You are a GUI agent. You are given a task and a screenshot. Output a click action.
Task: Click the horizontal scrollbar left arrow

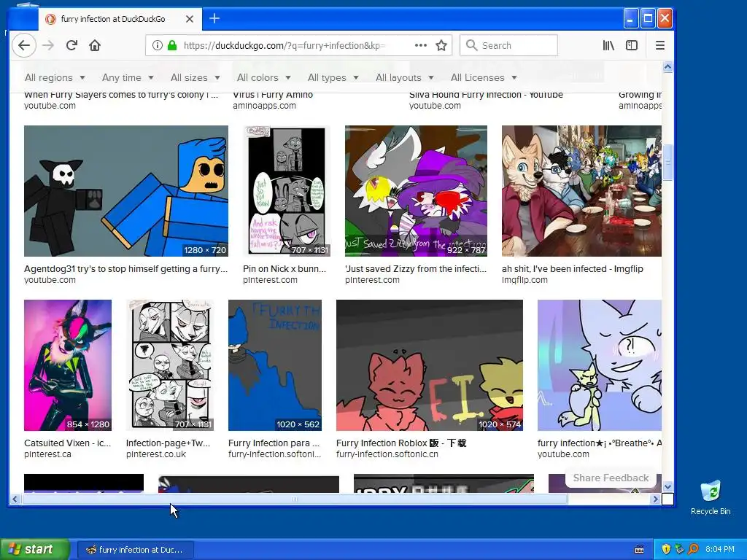pyautogui.click(x=15, y=499)
